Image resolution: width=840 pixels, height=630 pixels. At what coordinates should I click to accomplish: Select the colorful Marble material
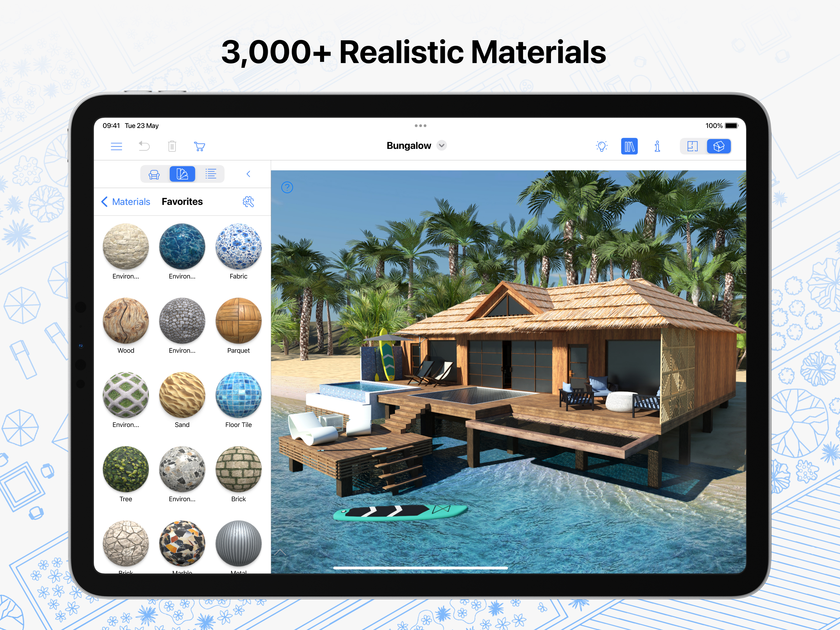point(182,543)
